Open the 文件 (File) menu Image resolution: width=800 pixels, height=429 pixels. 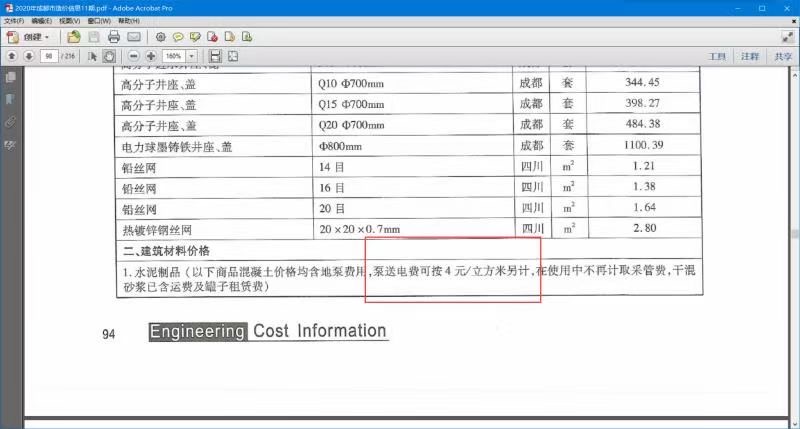pyautogui.click(x=14, y=20)
